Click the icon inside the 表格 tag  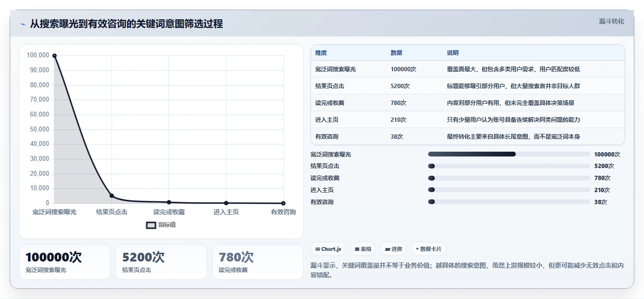click(357, 249)
